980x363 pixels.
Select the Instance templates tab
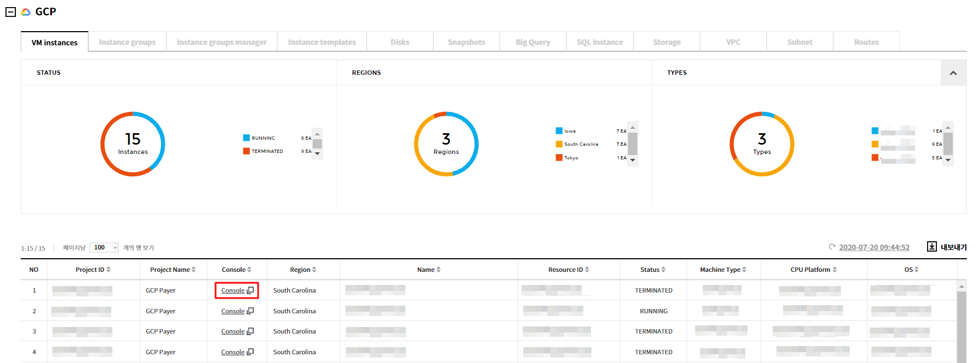click(321, 42)
